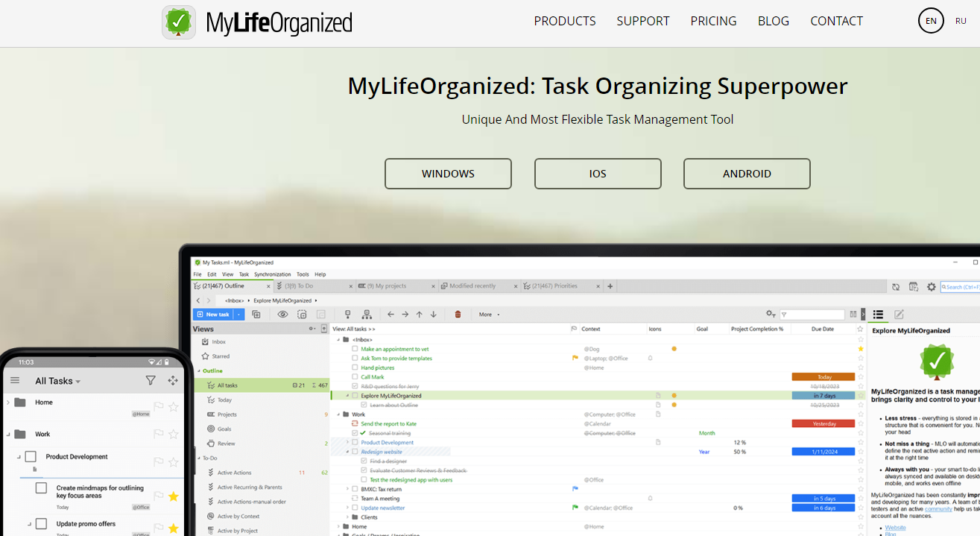Viewport: 980px width, 536px height.
Task: Open Views panel gear dropdown
Action: pyautogui.click(x=313, y=329)
